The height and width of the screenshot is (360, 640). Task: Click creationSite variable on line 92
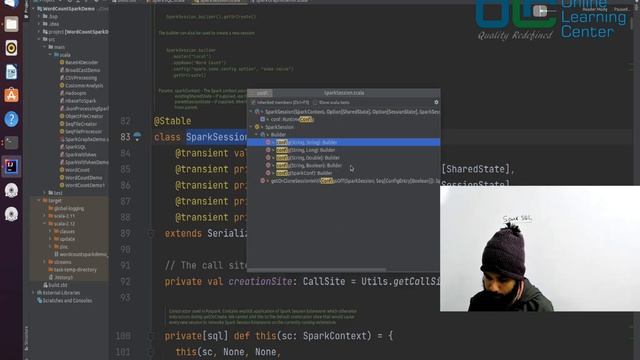tap(260, 282)
